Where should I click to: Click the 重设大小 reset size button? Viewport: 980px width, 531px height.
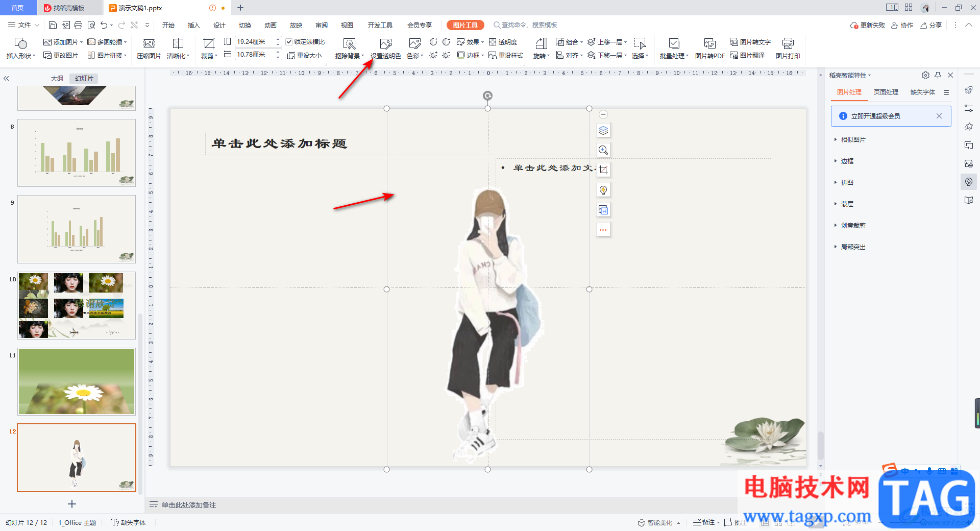[x=305, y=56]
